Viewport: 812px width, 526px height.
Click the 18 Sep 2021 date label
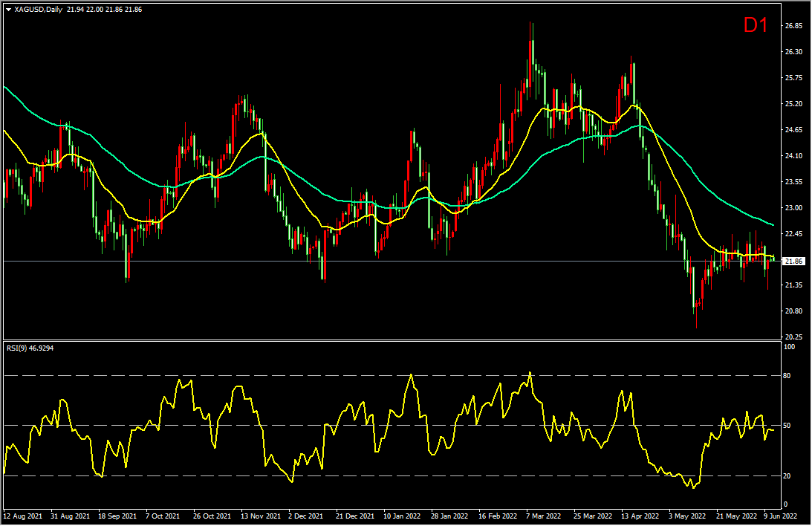[117, 516]
